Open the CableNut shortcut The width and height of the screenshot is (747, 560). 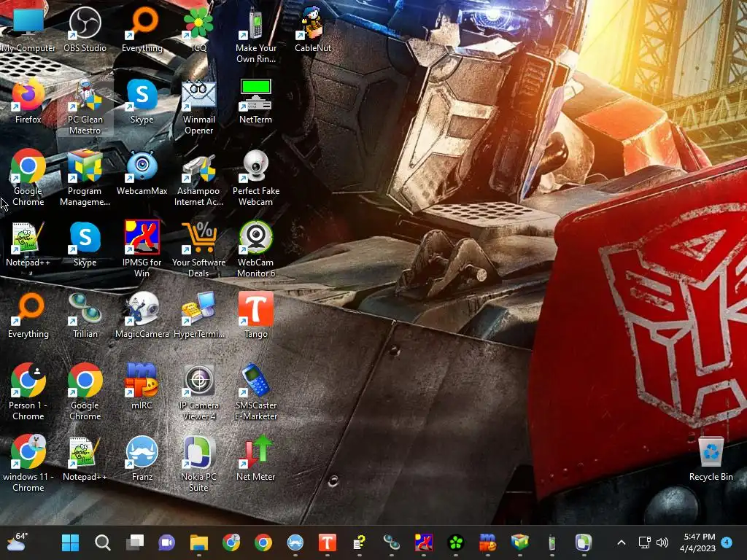tap(312, 28)
